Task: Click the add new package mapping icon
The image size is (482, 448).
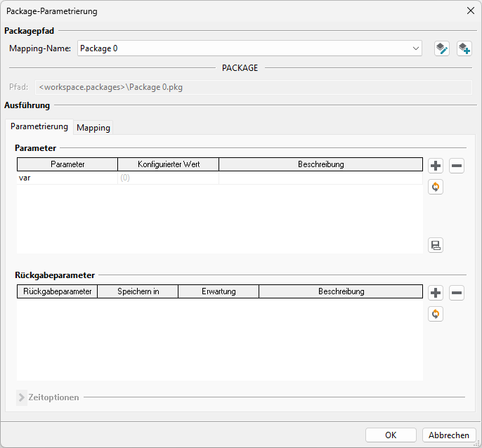Action: pyautogui.click(x=464, y=48)
